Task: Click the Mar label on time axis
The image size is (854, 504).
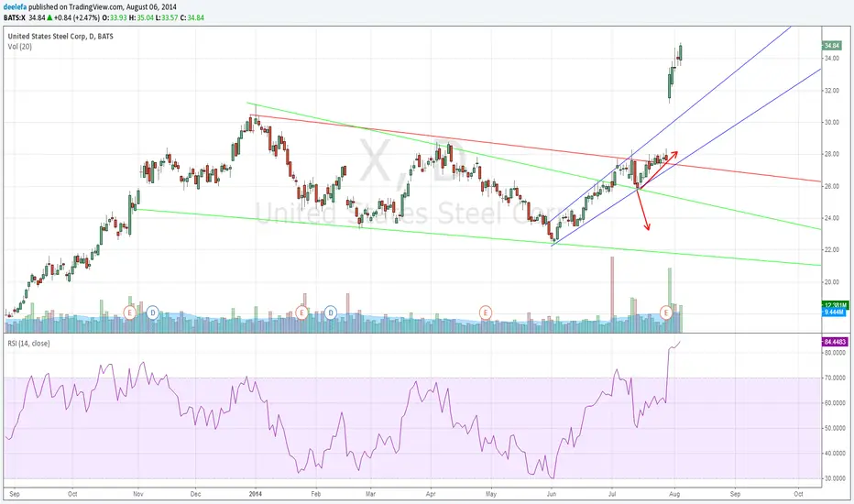Action: [x=370, y=494]
